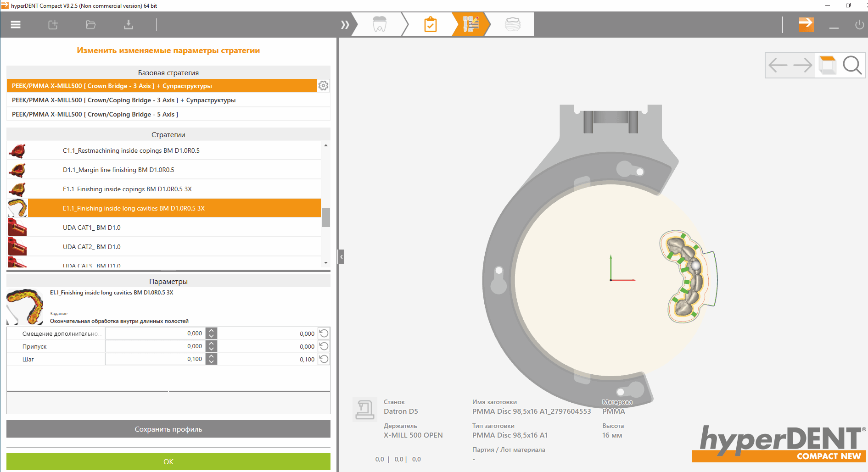The height and width of the screenshot is (472, 868).
Task: Click the Смещение дополнительно value field
Action: [156, 333]
